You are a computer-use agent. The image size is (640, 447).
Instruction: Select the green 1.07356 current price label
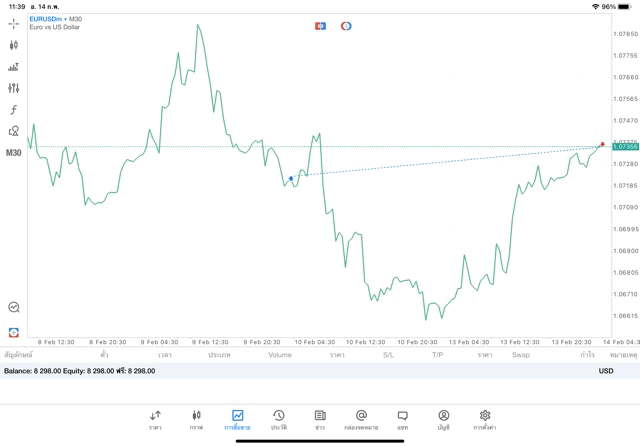click(625, 147)
